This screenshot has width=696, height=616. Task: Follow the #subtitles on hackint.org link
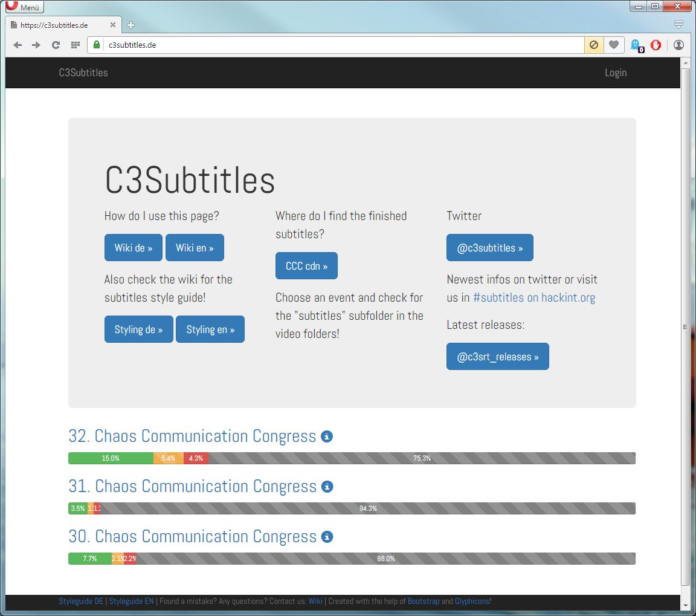point(534,297)
